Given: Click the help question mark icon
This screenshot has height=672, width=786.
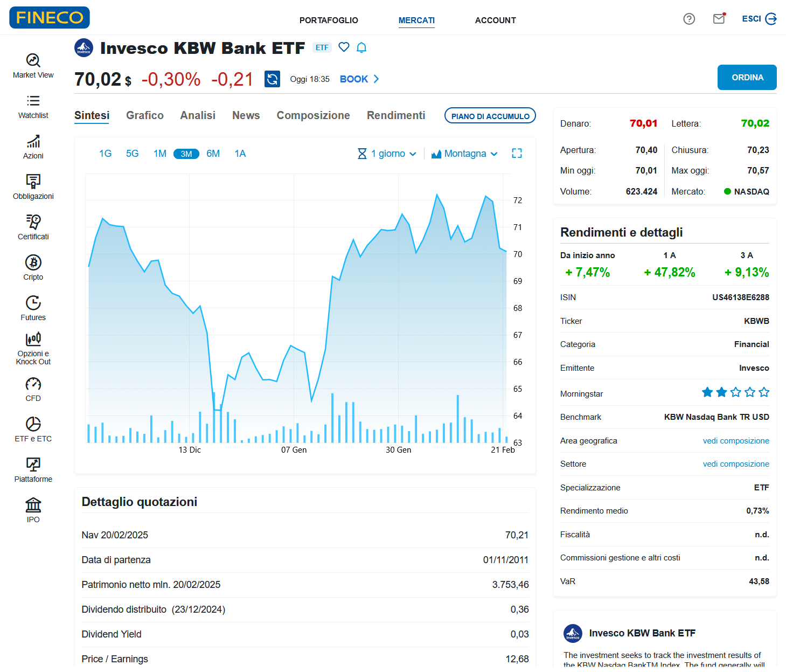Looking at the screenshot, I should tap(689, 19).
